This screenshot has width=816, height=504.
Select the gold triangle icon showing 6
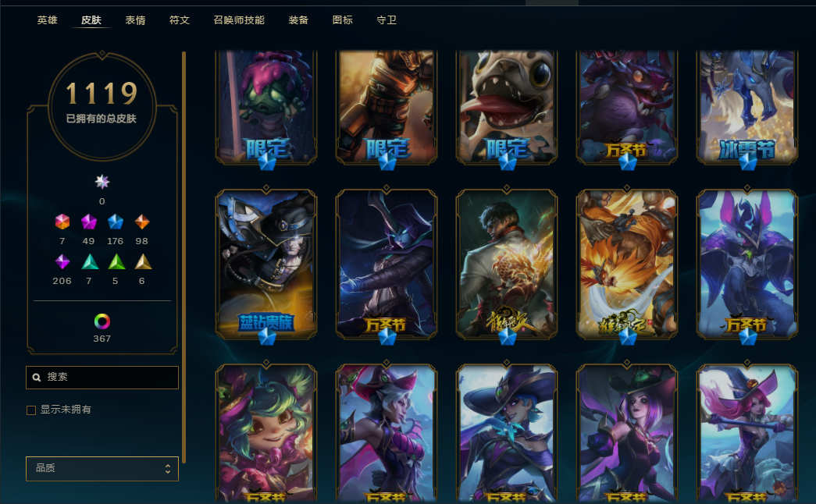click(143, 261)
